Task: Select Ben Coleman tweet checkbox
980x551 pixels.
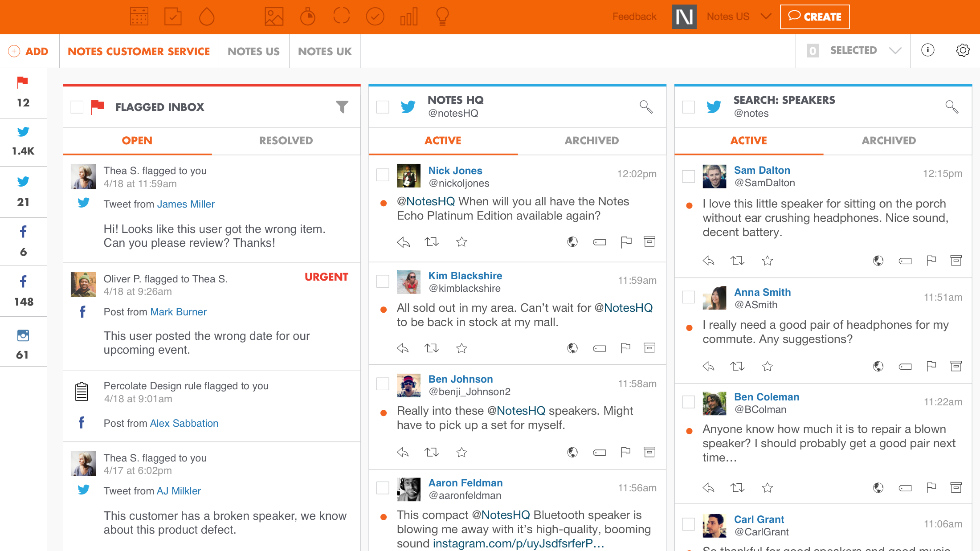Action: (x=688, y=402)
